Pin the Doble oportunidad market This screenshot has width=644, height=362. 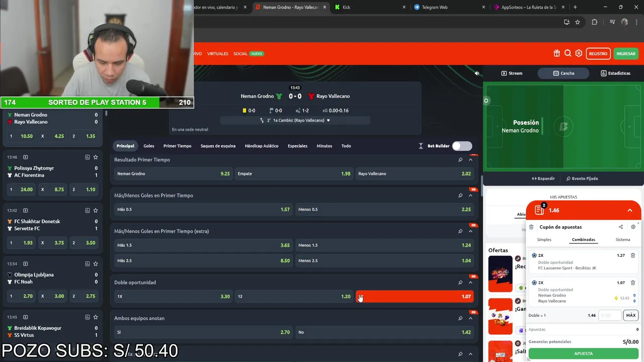(x=460, y=282)
